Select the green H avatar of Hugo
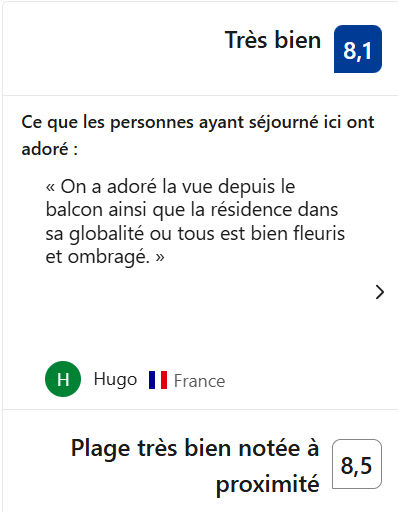 63,379
